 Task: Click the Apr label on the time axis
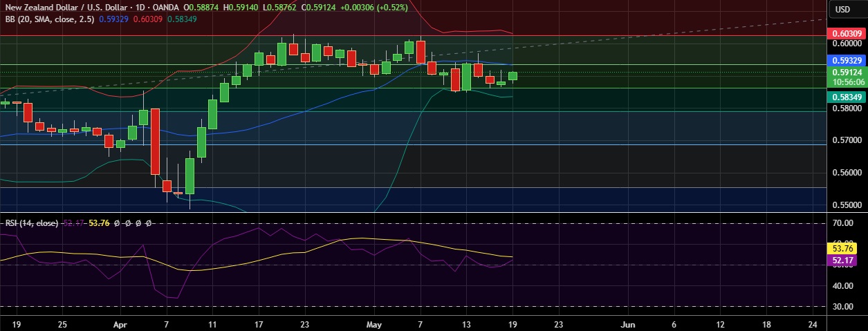(x=120, y=324)
